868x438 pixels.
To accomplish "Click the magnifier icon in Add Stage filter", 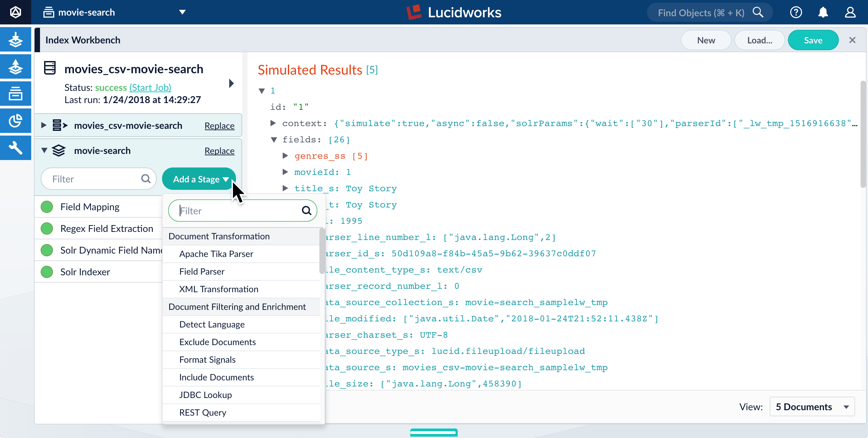I will [307, 211].
